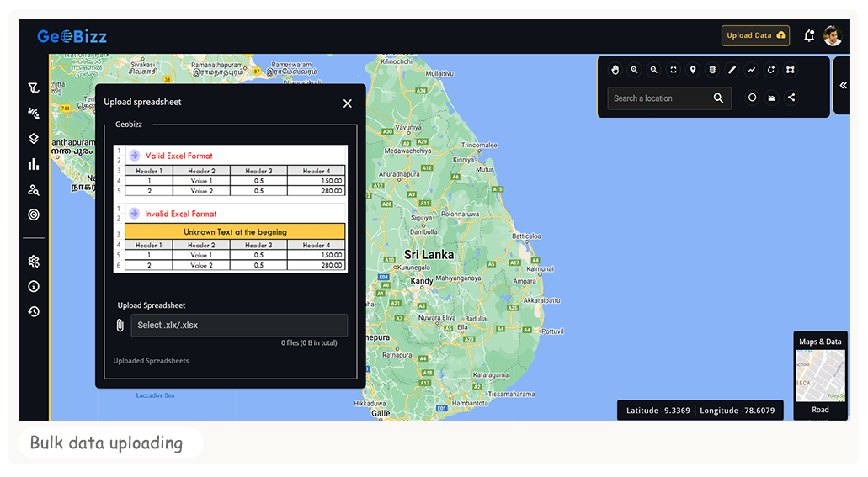The image size is (868, 477).
Task: Click the Upload Data button
Action: point(756,35)
